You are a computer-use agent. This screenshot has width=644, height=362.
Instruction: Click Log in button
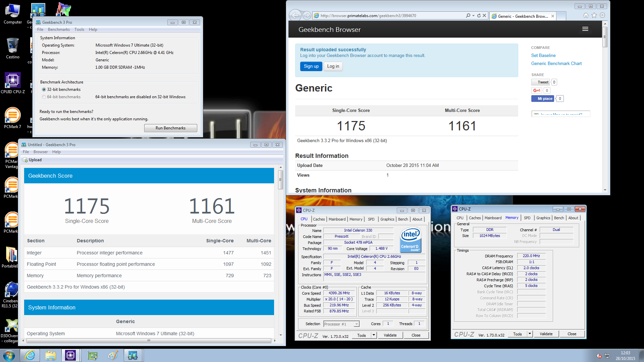333,66
